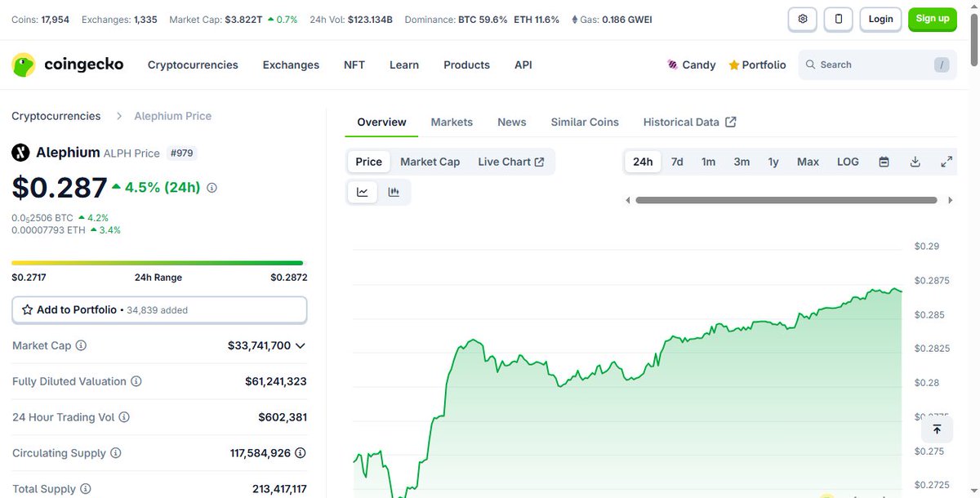Click the CoinGecko logo

[68, 64]
